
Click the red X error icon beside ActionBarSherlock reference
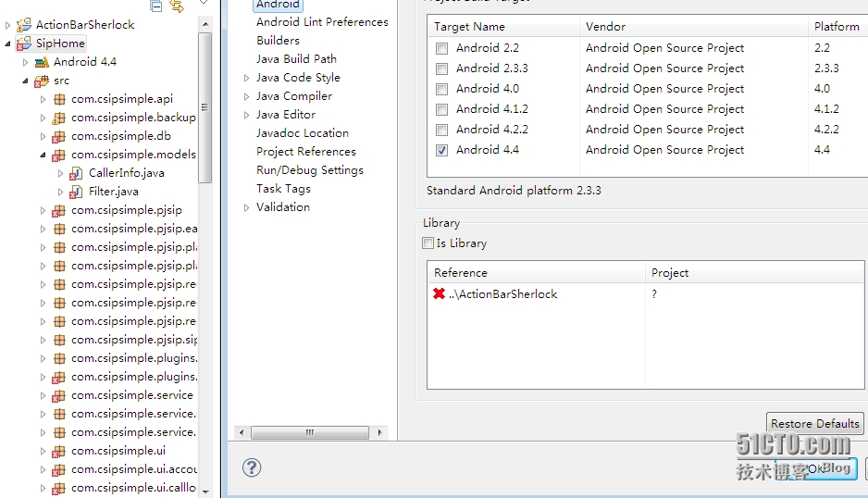pos(439,293)
